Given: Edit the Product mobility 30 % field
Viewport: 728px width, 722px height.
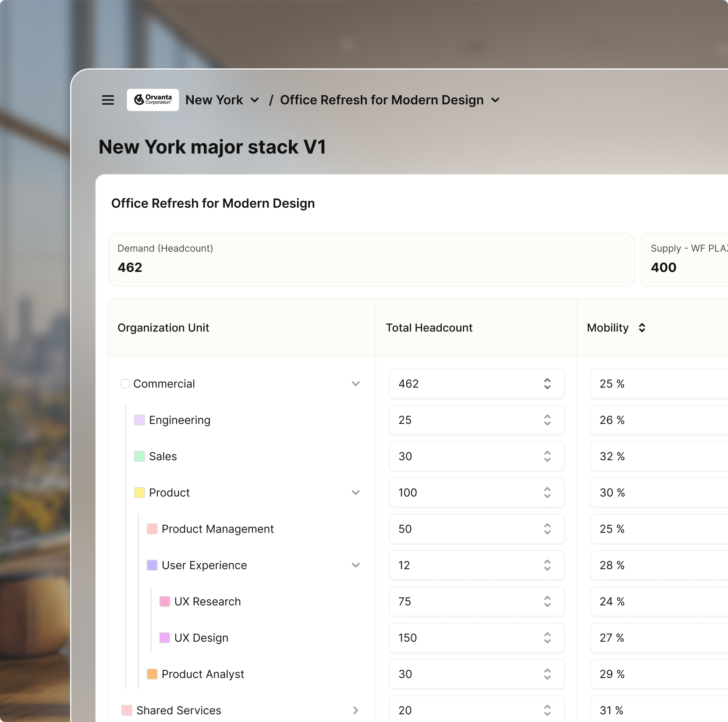Looking at the screenshot, I should tap(659, 493).
